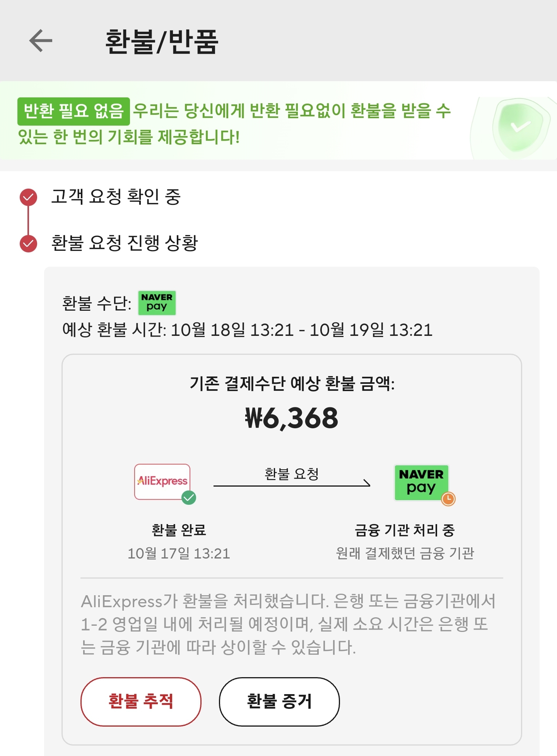The height and width of the screenshot is (756, 557).
Task: Tap the red check beside 환불 요청 진행 상황
Action: (x=28, y=243)
